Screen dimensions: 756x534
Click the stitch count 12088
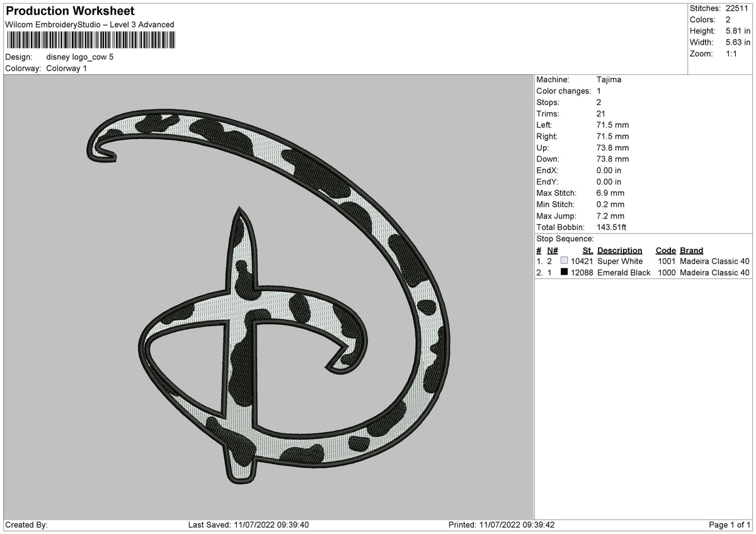point(582,272)
